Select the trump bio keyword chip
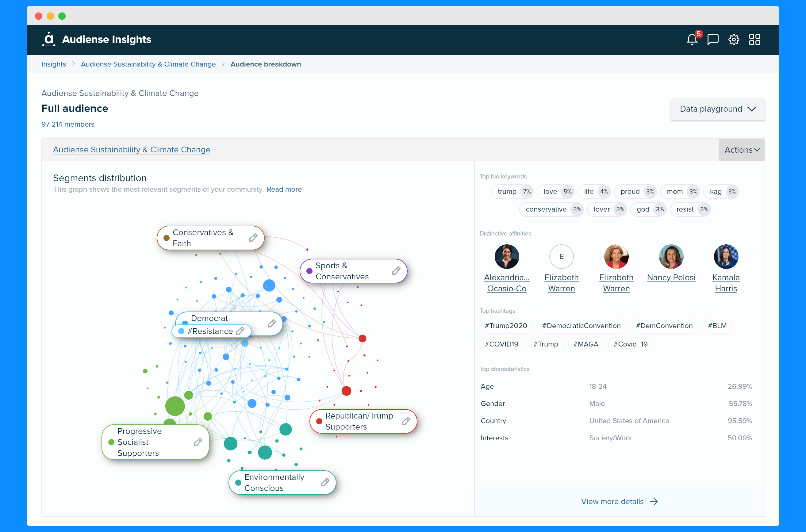Image resolution: width=806 pixels, height=532 pixels. (x=512, y=192)
